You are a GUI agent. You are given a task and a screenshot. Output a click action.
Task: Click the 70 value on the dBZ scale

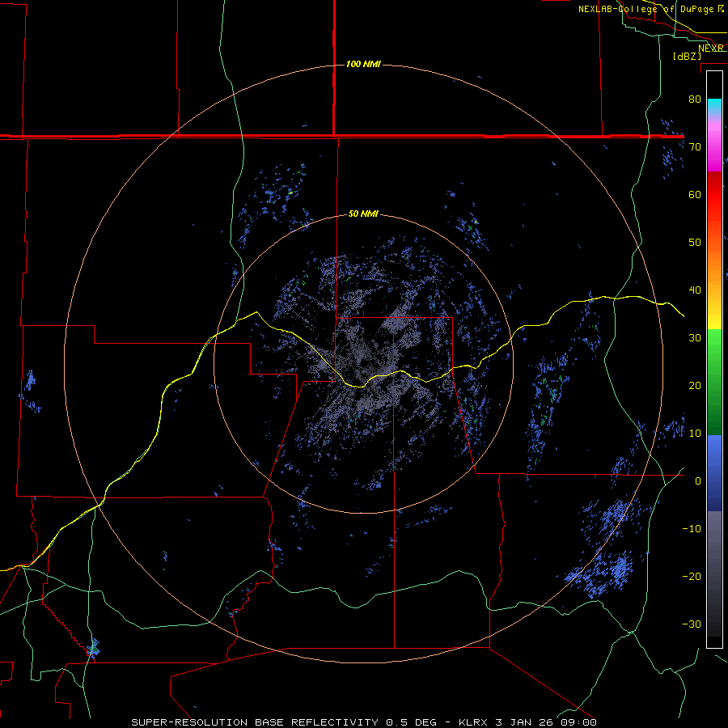click(x=695, y=146)
